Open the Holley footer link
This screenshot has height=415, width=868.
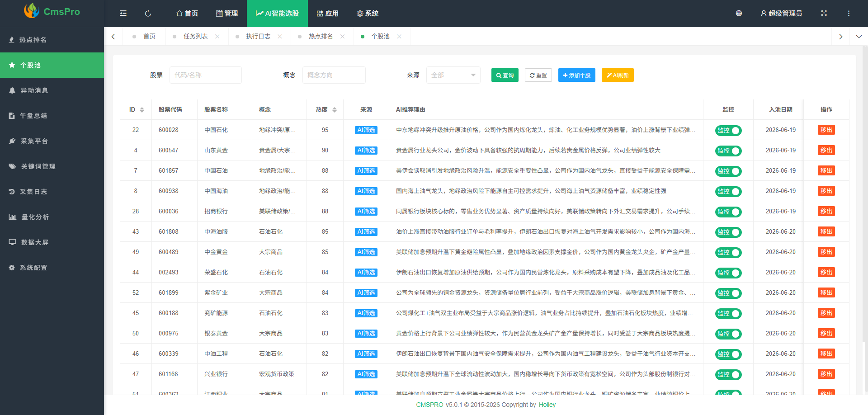point(547,405)
